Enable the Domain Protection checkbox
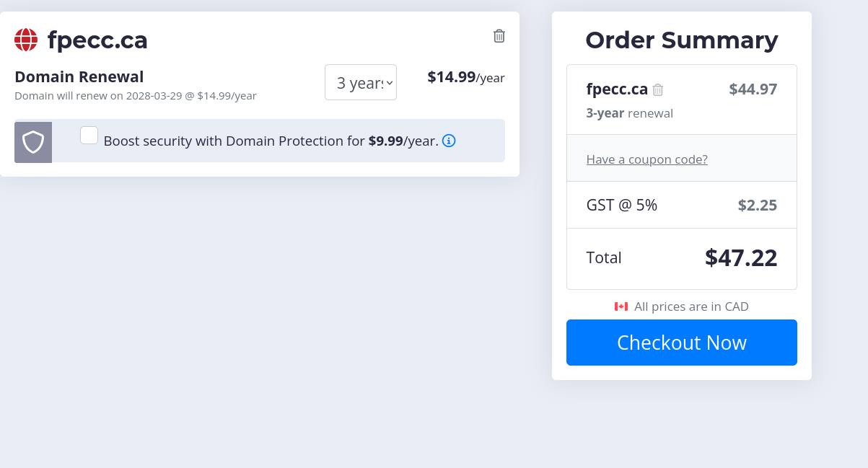The height and width of the screenshot is (468, 868). (x=89, y=135)
